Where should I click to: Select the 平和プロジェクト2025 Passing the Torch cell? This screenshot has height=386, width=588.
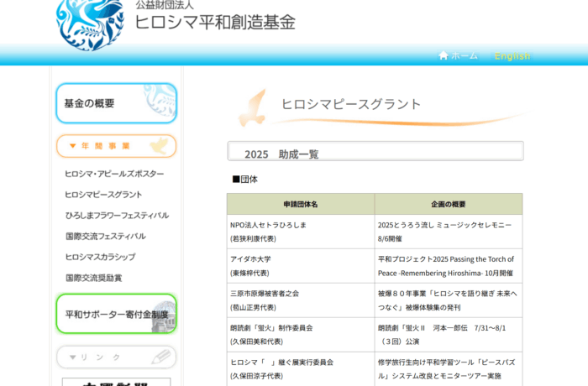[x=449, y=266]
